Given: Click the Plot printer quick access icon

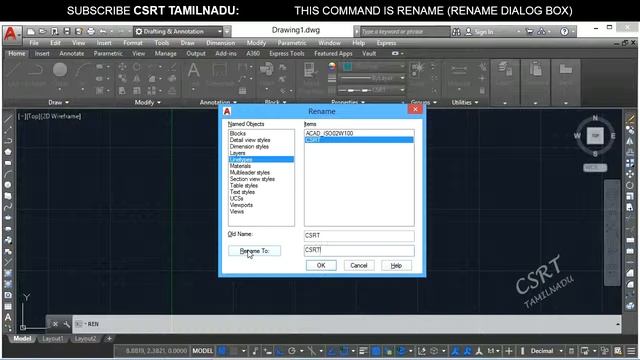Looking at the screenshot, I should click(91, 31).
